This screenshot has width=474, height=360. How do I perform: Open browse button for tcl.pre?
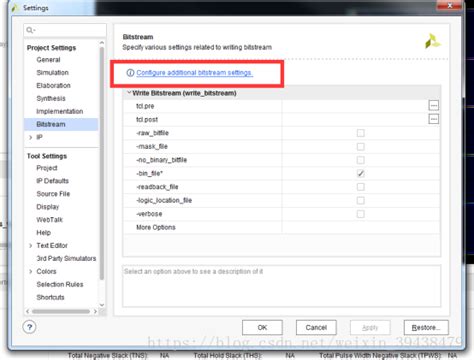pos(433,106)
